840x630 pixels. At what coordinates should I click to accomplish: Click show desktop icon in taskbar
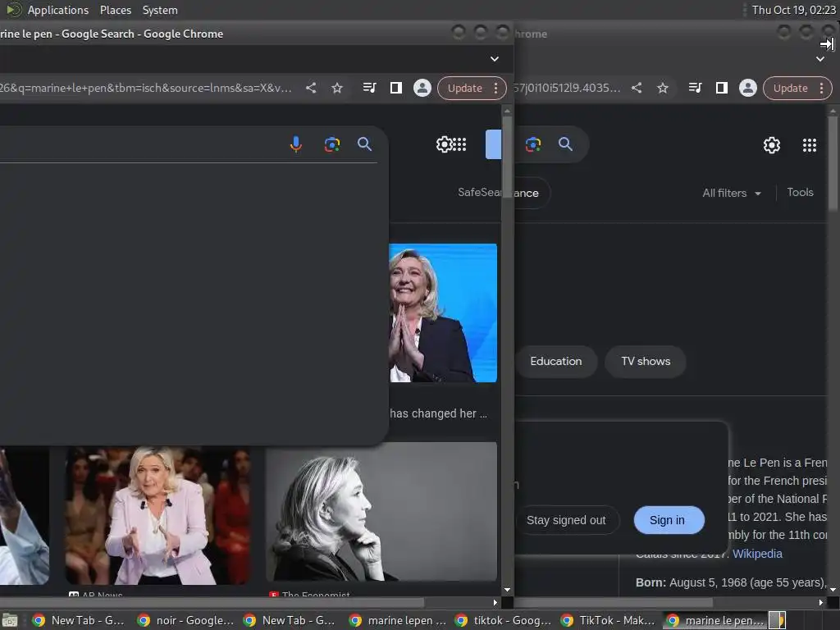coord(10,621)
